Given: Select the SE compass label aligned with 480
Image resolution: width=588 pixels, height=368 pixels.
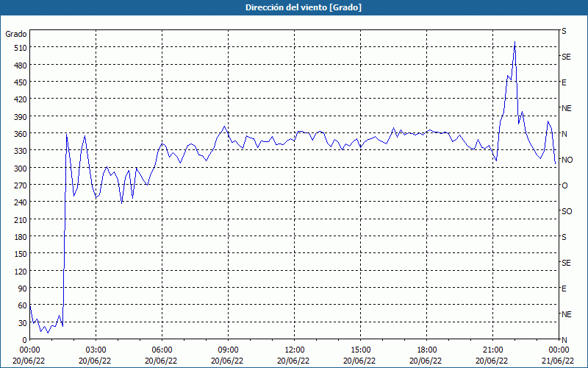Looking at the screenshot, I should (566, 57).
